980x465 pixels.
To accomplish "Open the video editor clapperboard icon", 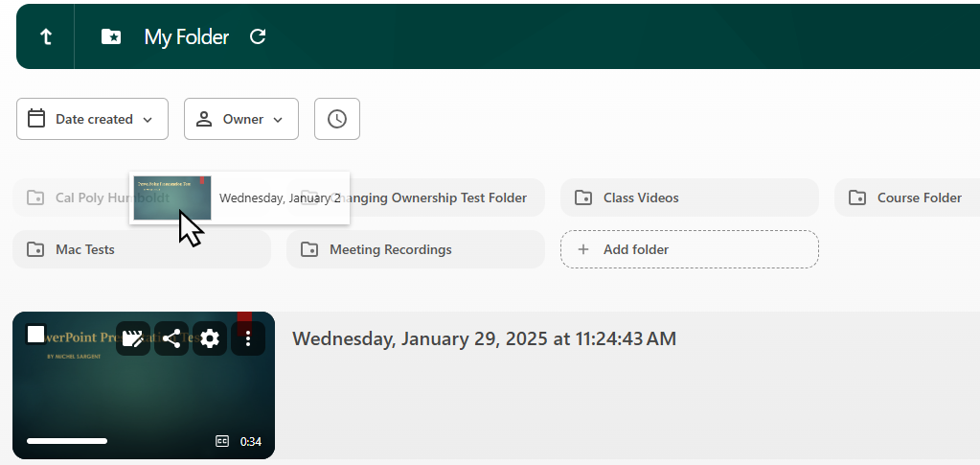I will (x=133, y=338).
